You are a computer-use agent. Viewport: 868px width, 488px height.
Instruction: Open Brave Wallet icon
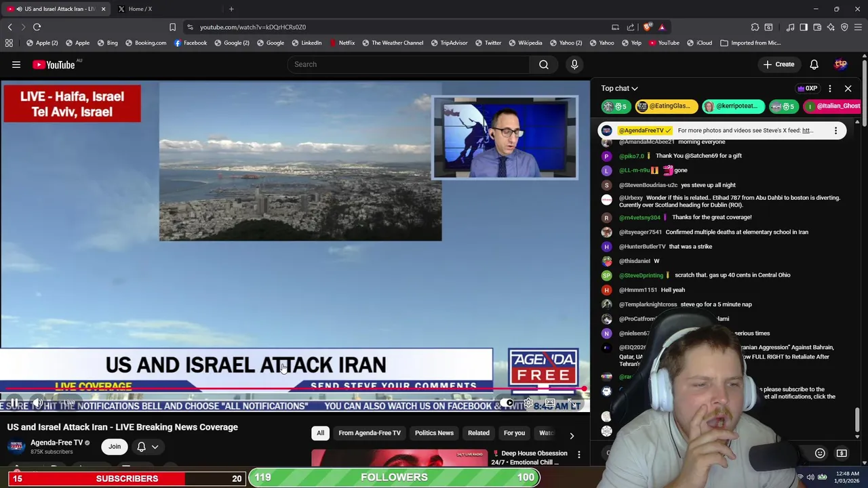(x=817, y=27)
